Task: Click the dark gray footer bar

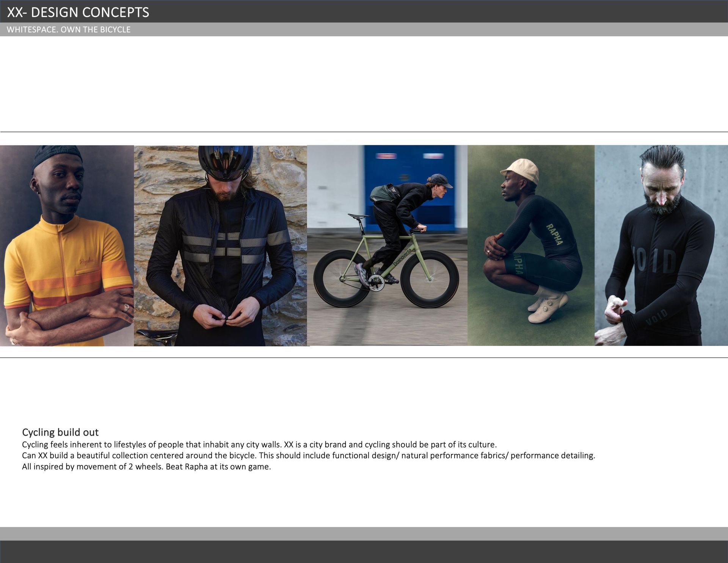Action: [x=364, y=552]
